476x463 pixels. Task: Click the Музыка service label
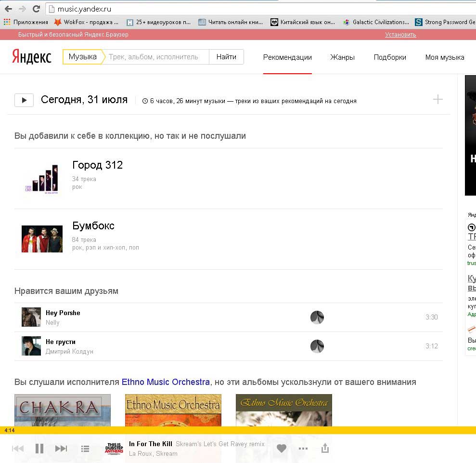pyautogui.click(x=83, y=57)
